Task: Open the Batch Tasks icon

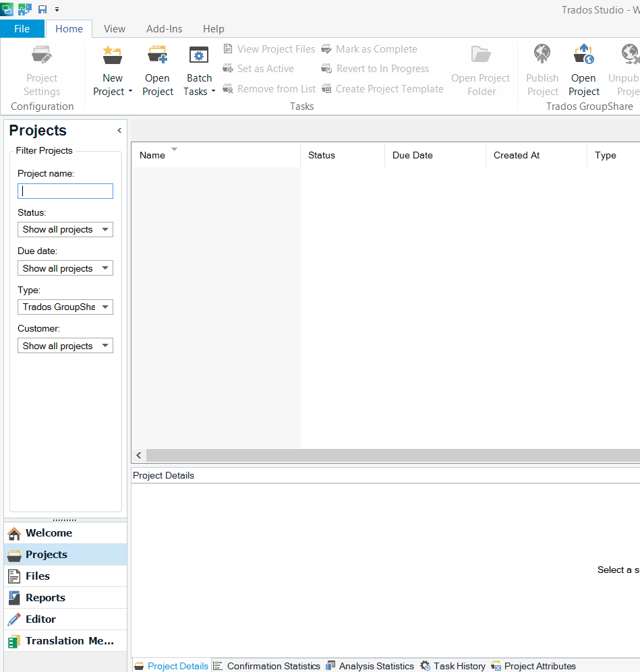Action: pos(199,55)
